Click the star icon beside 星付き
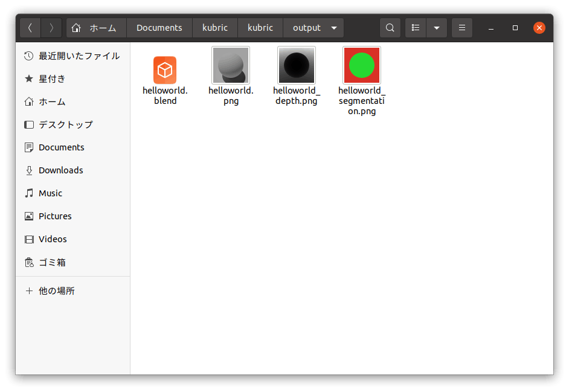This screenshot has width=569, height=392. [28, 79]
